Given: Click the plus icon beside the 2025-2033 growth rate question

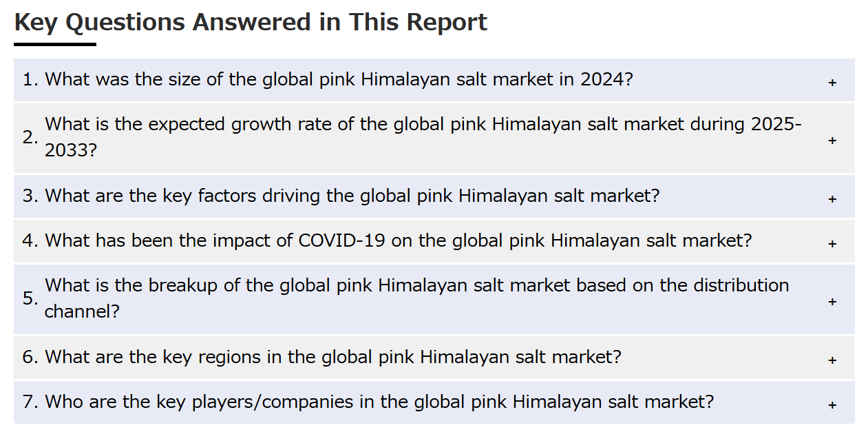Looking at the screenshot, I should tap(832, 141).
